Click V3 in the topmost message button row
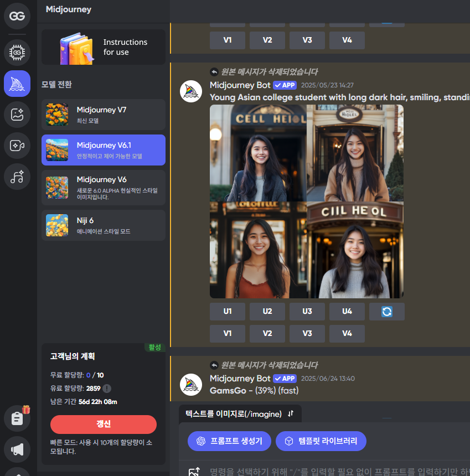 307,40
